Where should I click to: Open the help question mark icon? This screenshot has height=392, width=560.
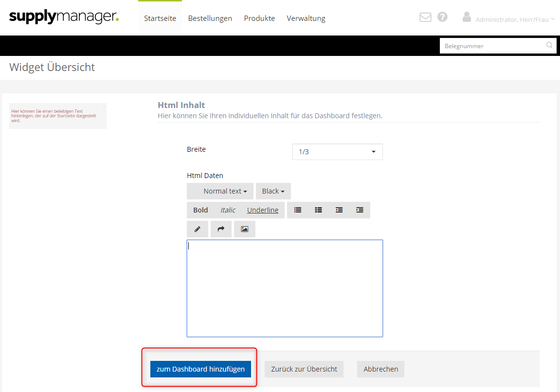coord(442,17)
